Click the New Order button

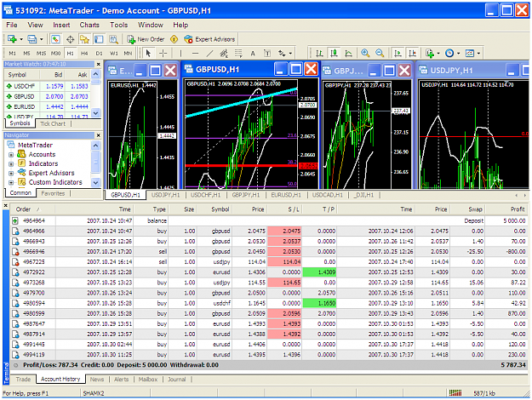(x=146, y=39)
